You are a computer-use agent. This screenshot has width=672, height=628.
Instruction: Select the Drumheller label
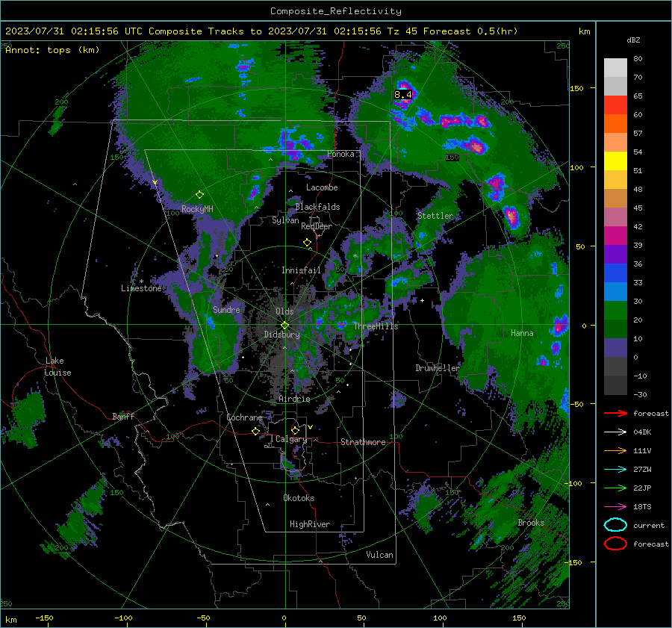438,368
